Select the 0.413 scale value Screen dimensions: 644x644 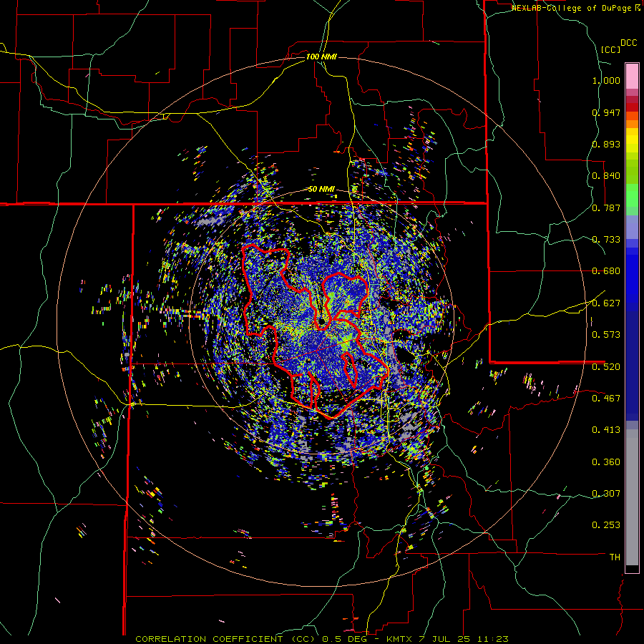[606, 430]
